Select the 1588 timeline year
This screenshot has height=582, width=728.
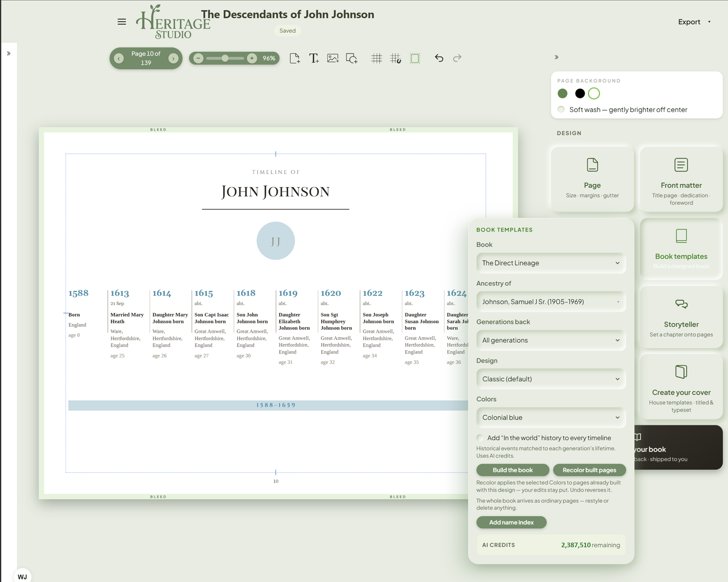click(x=79, y=293)
